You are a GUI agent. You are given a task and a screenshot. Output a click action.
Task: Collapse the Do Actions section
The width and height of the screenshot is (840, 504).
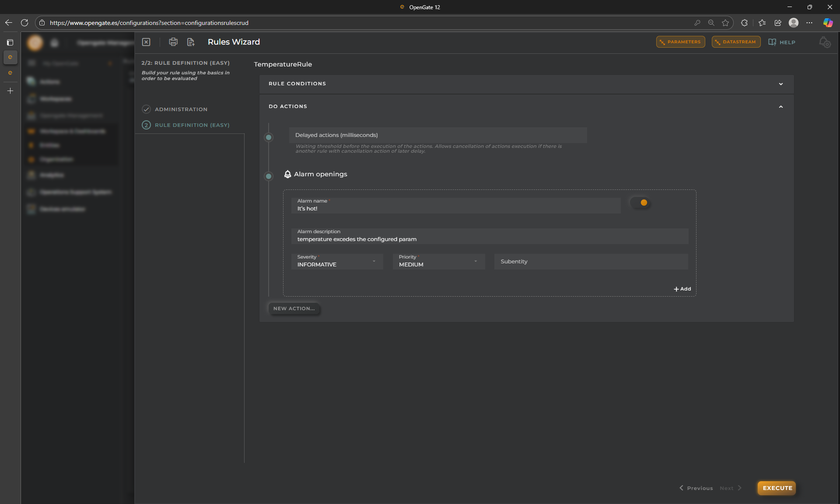click(x=780, y=107)
